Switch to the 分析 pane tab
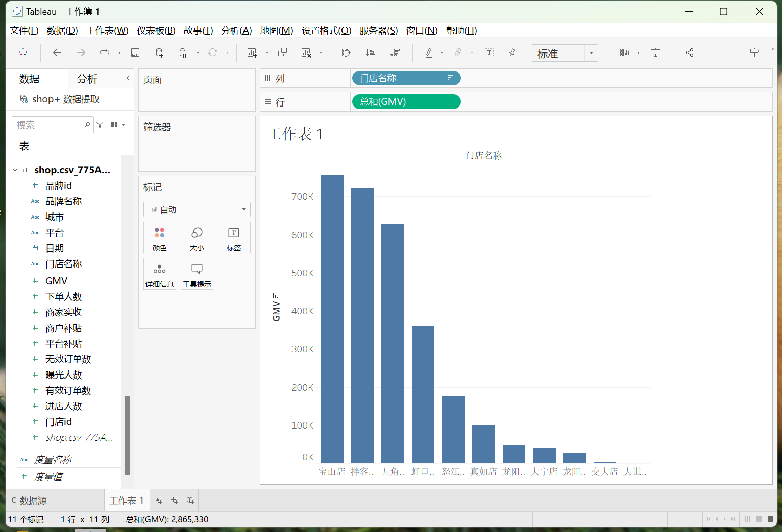The image size is (782, 532). [87, 79]
